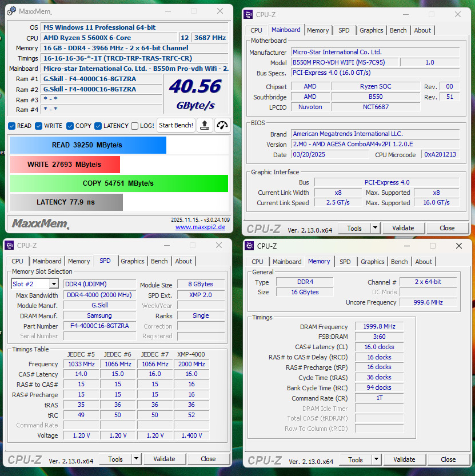Click Tools button in Mainboard window

click(x=354, y=229)
